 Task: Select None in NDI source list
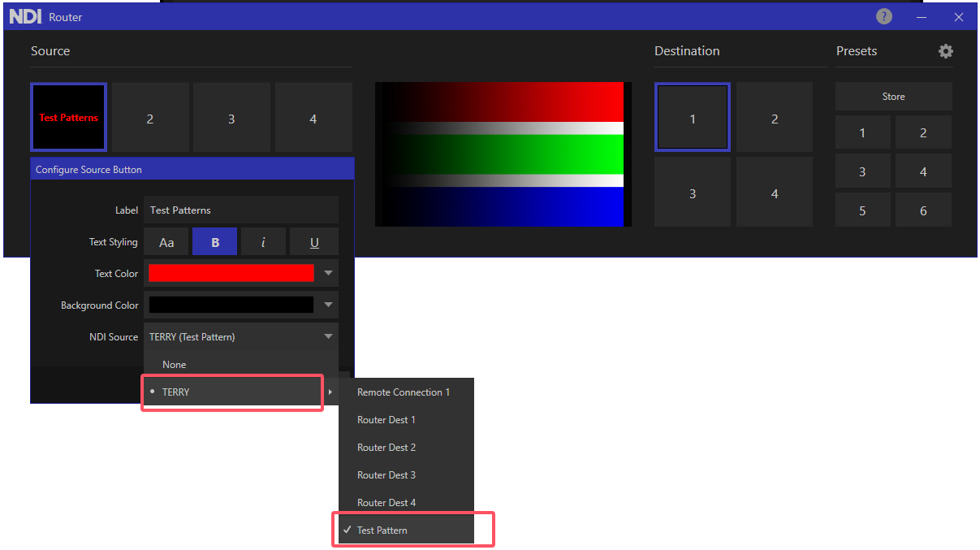pos(175,365)
